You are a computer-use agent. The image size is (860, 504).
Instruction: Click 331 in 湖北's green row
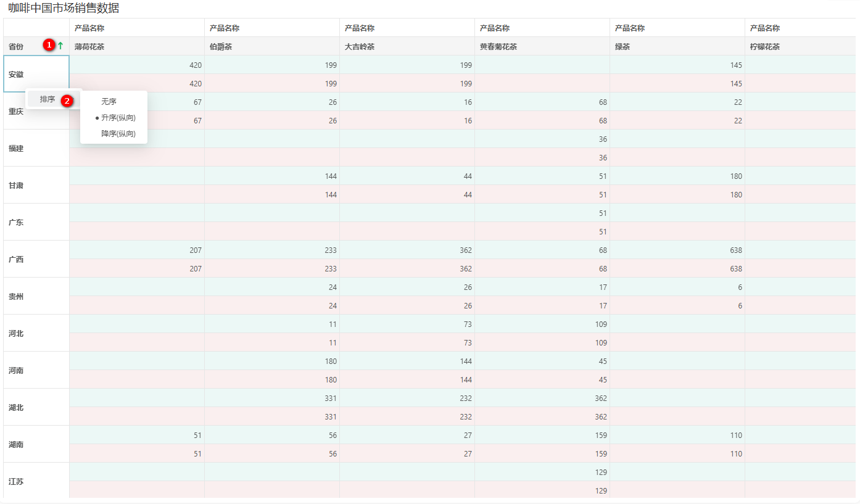tap(331, 398)
